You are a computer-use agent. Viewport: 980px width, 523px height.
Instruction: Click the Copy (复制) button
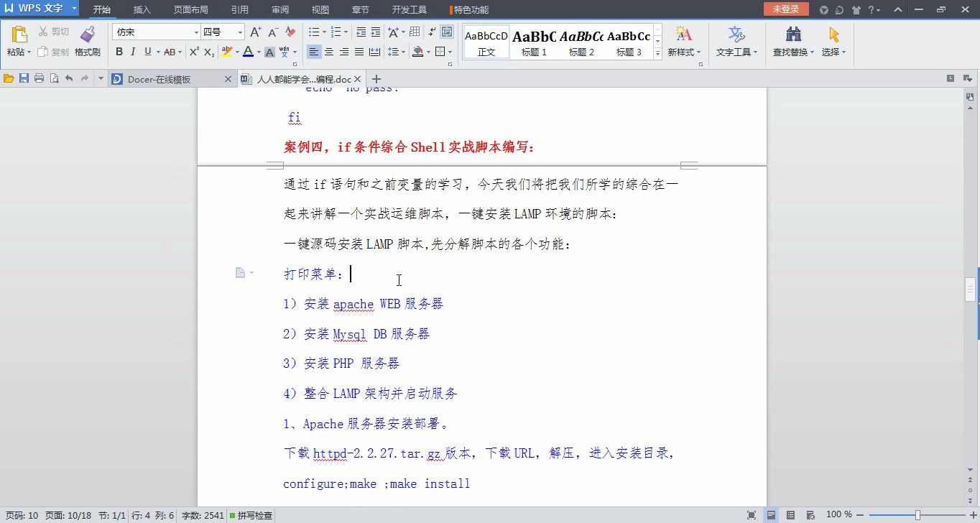53,52
